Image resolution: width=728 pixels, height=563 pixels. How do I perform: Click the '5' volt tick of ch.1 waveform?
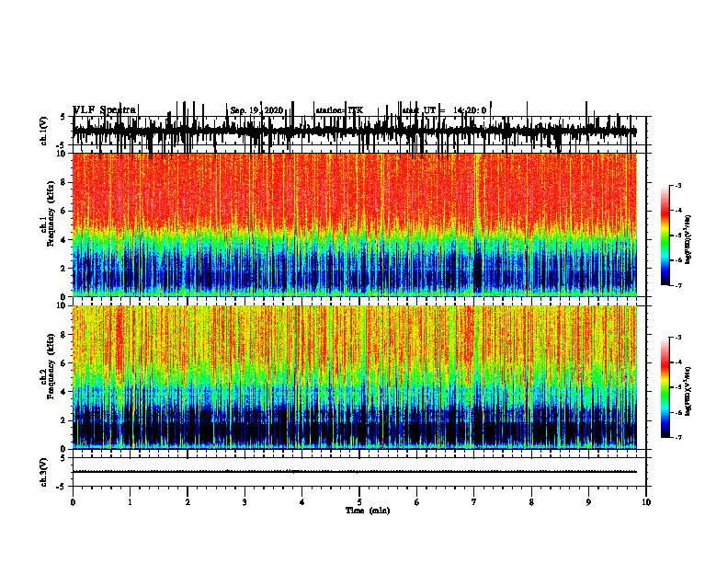coord(63,117)
